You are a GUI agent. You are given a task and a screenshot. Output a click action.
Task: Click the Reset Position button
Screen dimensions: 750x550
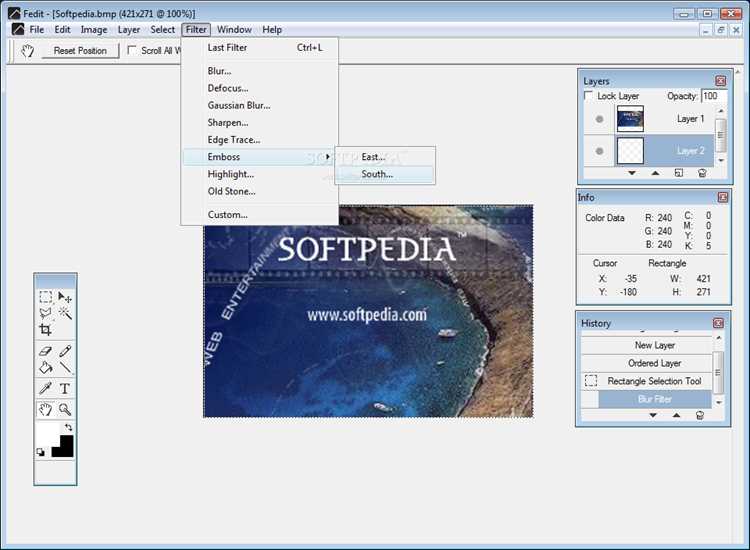(x=80, y=51)
